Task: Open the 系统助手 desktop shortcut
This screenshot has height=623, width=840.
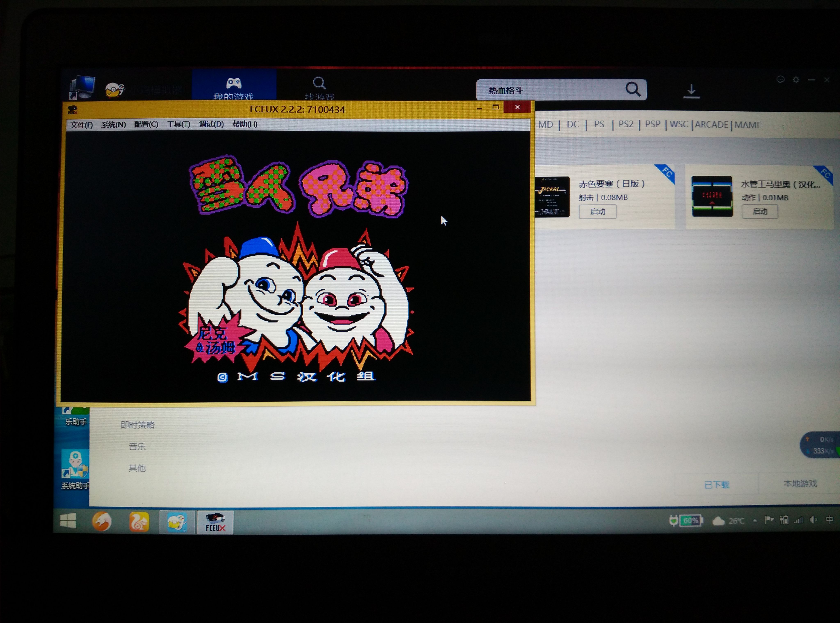Action: 75,470
